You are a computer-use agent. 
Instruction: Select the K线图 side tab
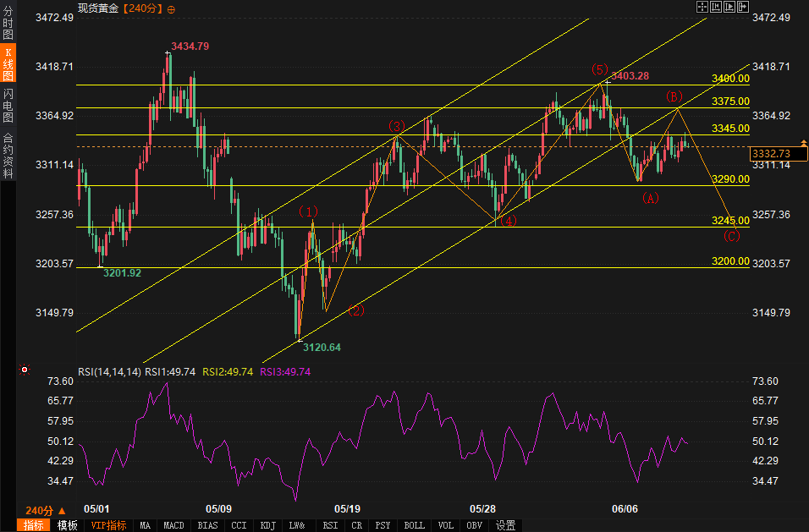pyautogui.click(x=8, y=63)
